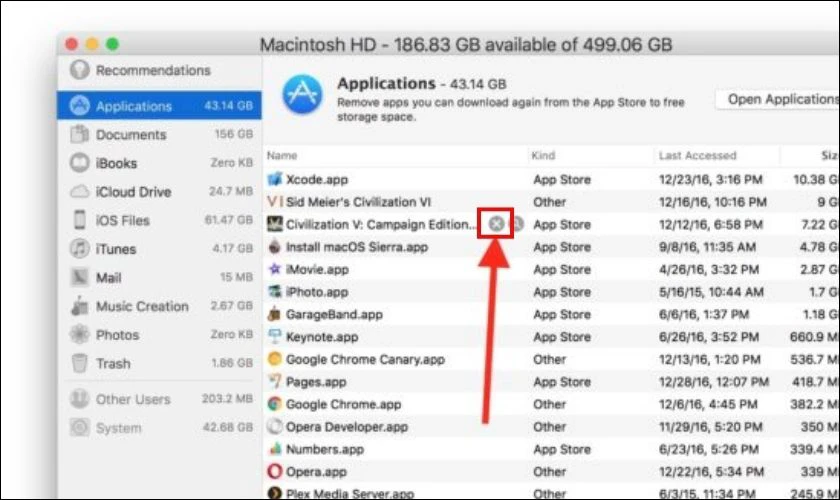Click the Photos flower icon
This screenshot has height=500, width=840.
coord(79,334)
